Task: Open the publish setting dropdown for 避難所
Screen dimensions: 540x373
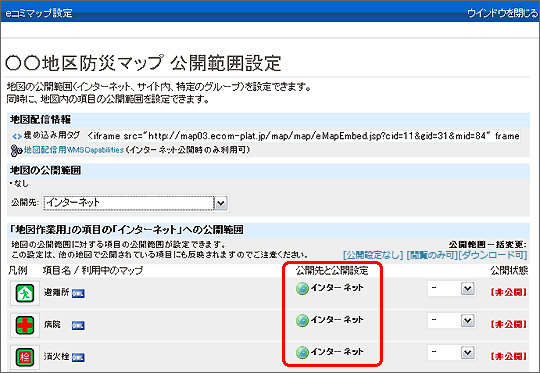Action: coord(451,289)
